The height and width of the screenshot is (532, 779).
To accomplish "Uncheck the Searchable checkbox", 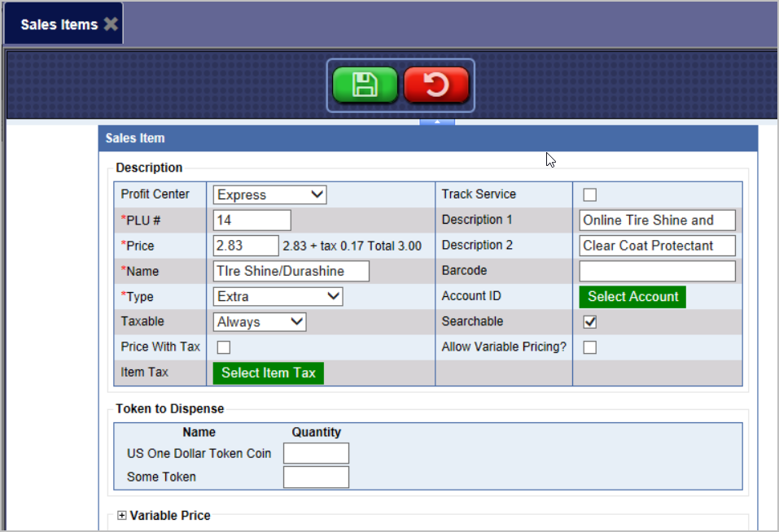I will pyautogui.click(x=590, y=322).
